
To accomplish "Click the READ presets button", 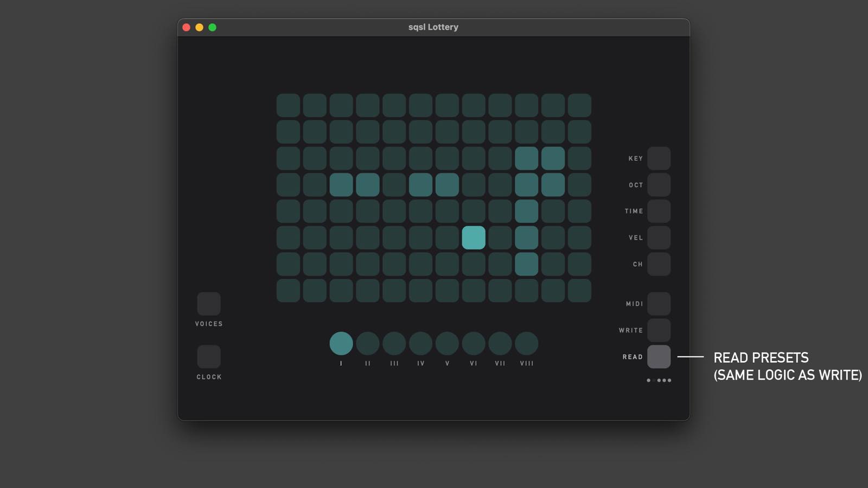I will [x=659, y=357].
